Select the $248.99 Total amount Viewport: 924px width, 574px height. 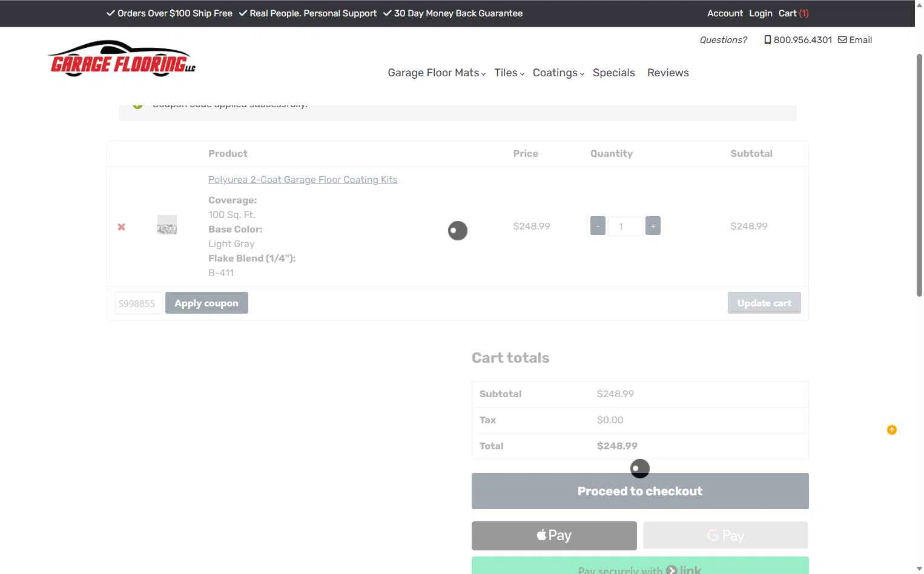(617, 446)
